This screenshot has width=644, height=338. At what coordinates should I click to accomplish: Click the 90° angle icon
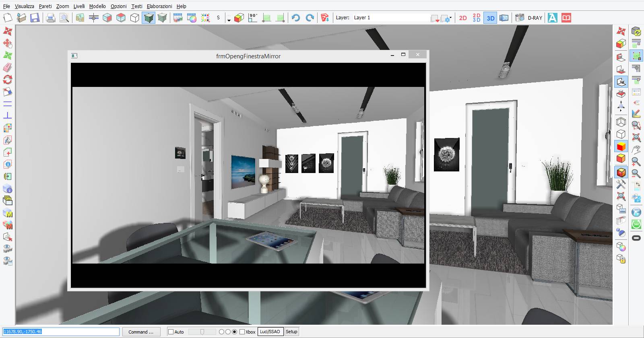click(x=253, y=18)
